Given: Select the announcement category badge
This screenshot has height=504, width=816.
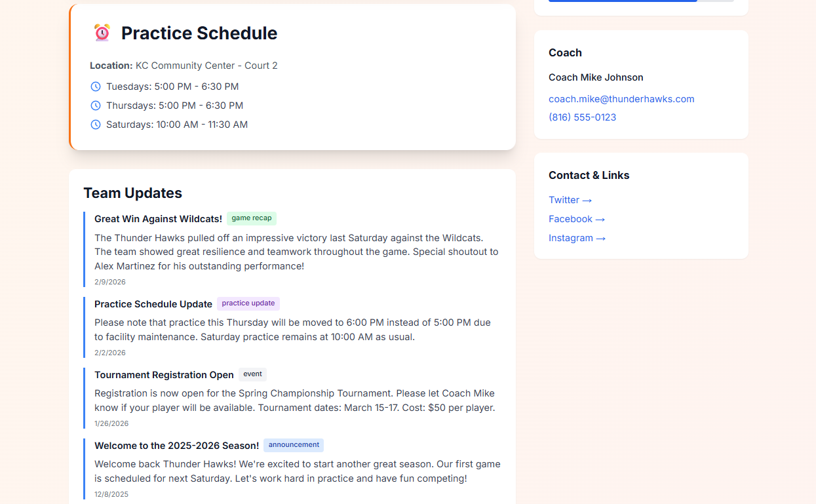Looking at the screenshot, I should coord(293,445).
